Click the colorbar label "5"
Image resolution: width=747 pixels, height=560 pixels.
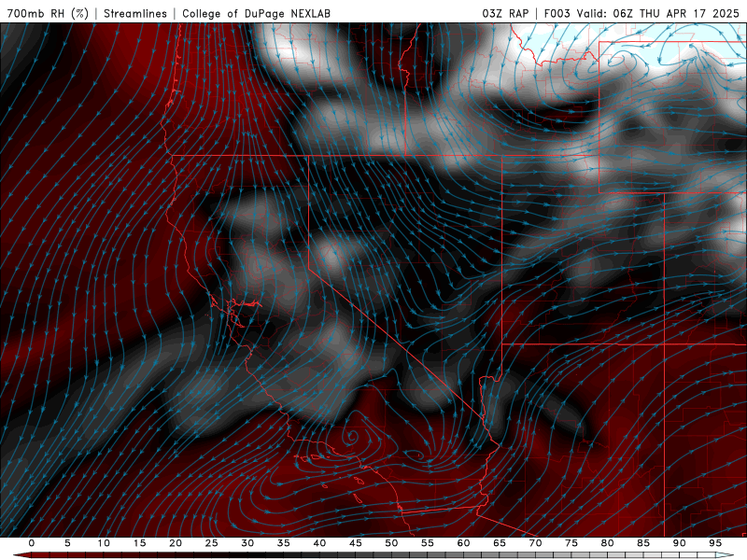(67, 543)
